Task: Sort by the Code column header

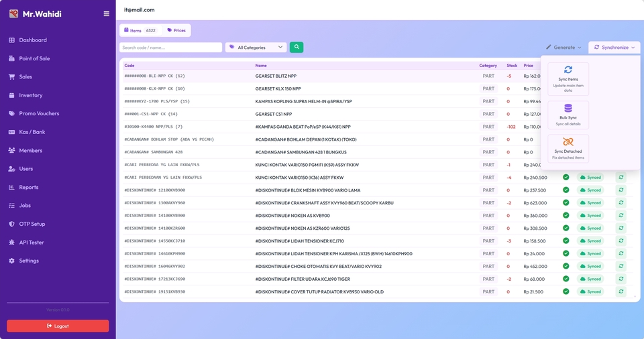Action: tap(129, 66)
